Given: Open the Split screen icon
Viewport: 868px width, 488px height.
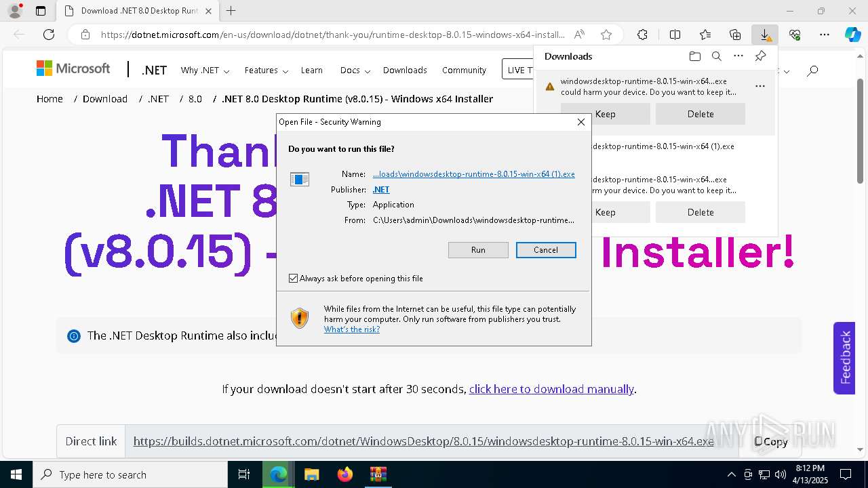Looking at the screenshot, I should 675,35.
